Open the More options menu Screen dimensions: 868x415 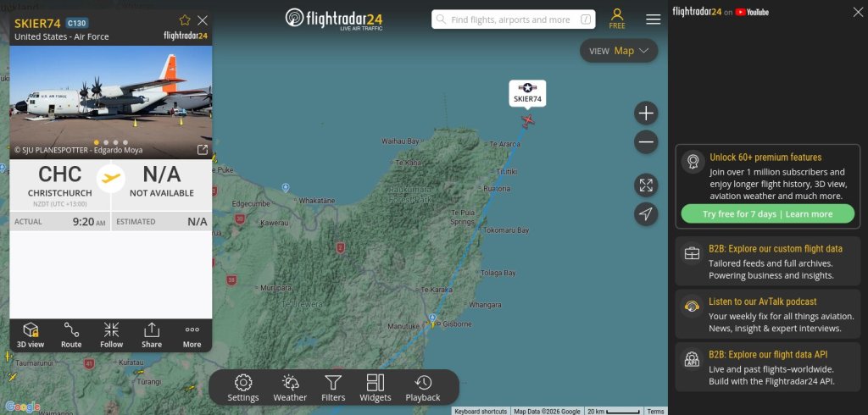(192, 335)
